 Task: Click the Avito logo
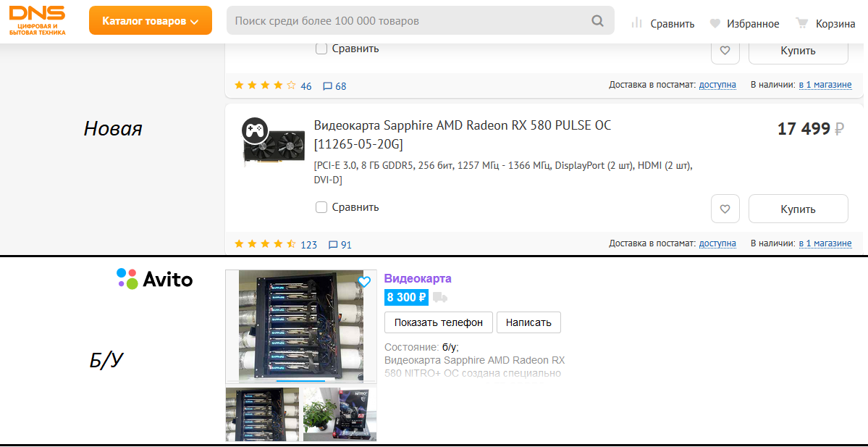154,279
